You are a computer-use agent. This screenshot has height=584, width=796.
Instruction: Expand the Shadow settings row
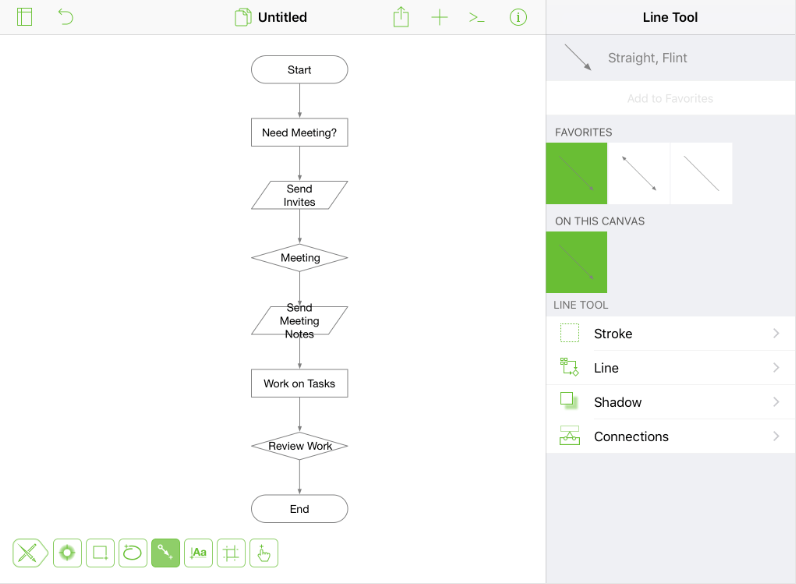click(x=670, y=402)
